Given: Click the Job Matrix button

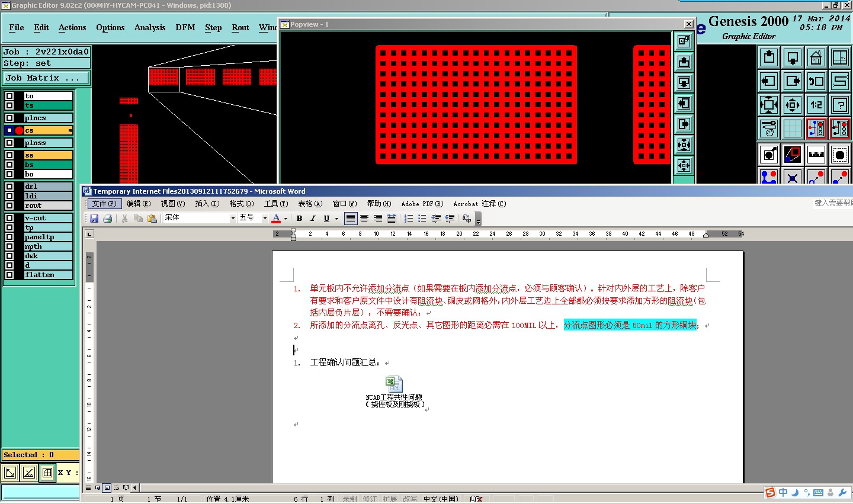Looking at the screenshot, I should [46, 78].
